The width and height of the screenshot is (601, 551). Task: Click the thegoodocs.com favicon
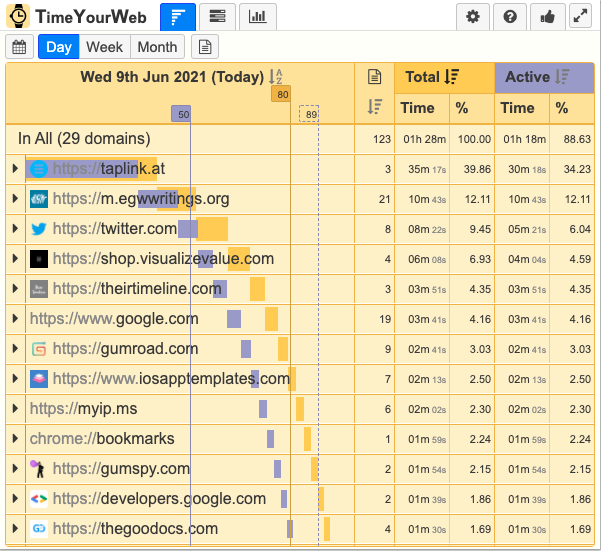pos(39,529)
